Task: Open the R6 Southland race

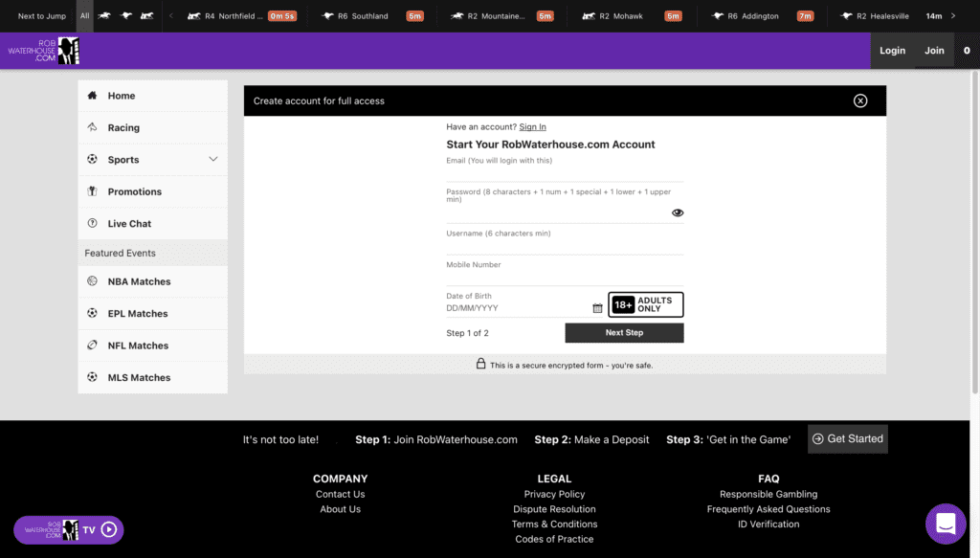Action: pyautogui.click(x=372, y=15)
